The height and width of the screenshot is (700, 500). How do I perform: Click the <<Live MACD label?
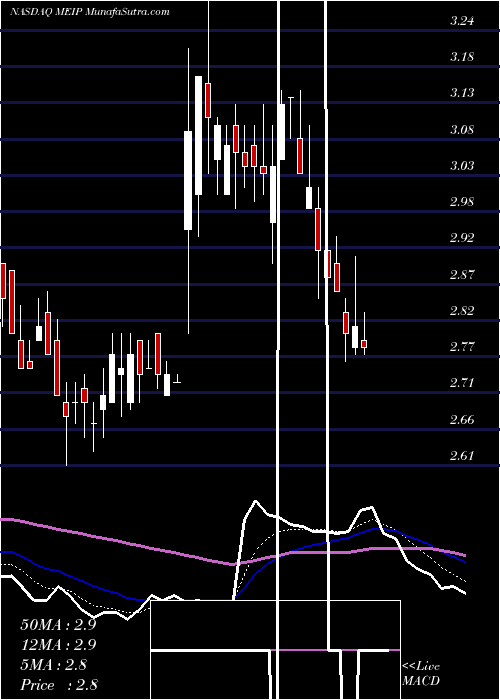tap(421, 673)
